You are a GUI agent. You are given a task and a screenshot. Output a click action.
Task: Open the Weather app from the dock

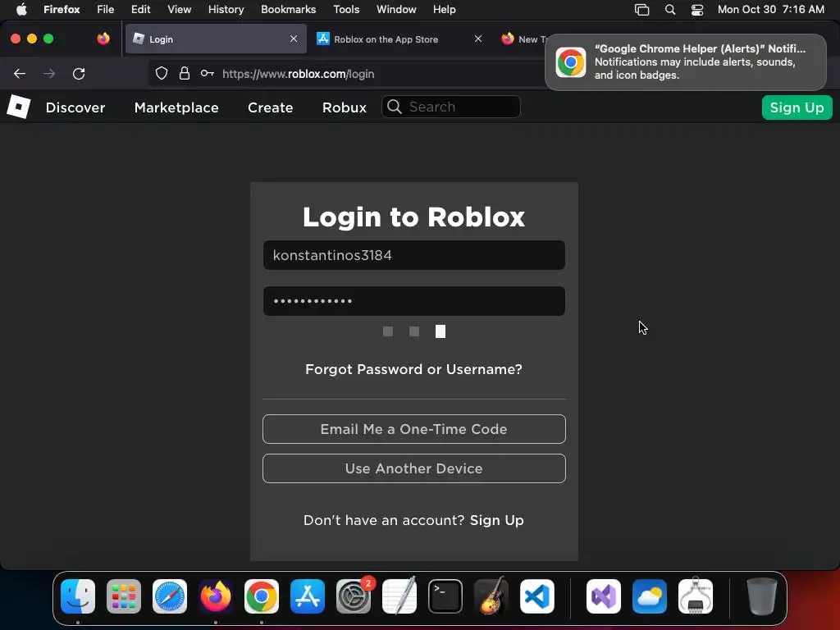650,596
